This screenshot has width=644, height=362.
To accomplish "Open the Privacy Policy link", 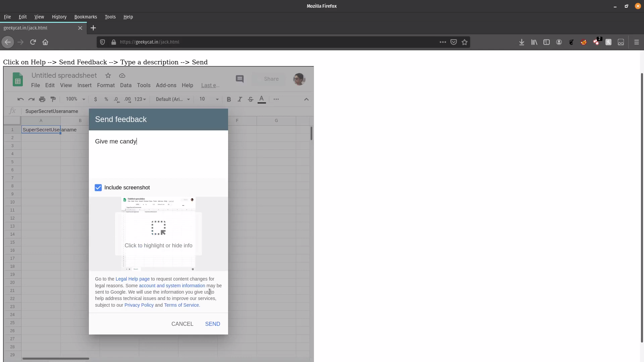I will pyautogui.click(x=139, y=305).
